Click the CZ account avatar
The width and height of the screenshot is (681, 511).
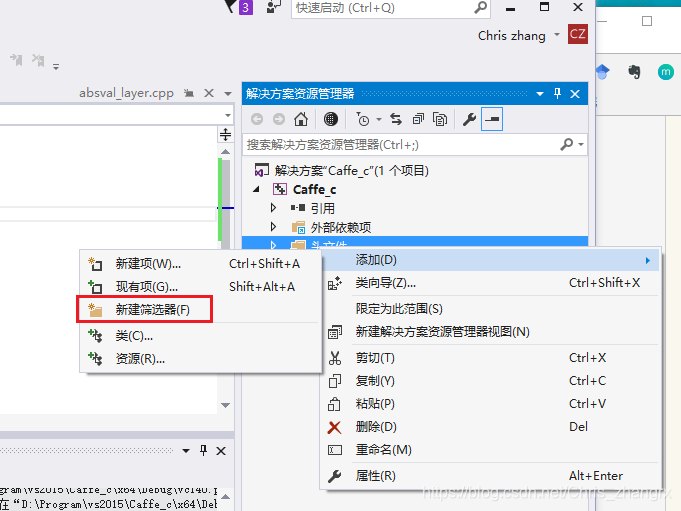click(x=578, y=34)
